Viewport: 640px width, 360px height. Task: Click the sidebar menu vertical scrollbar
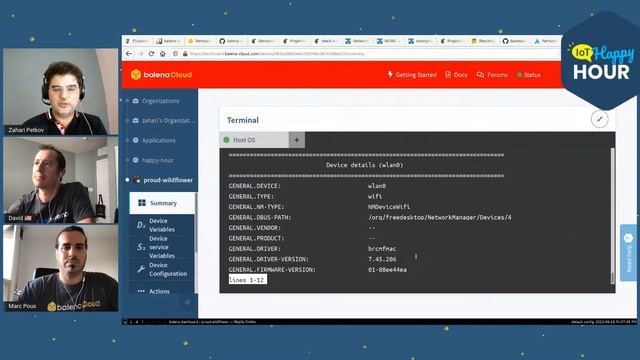coord(196,242)
